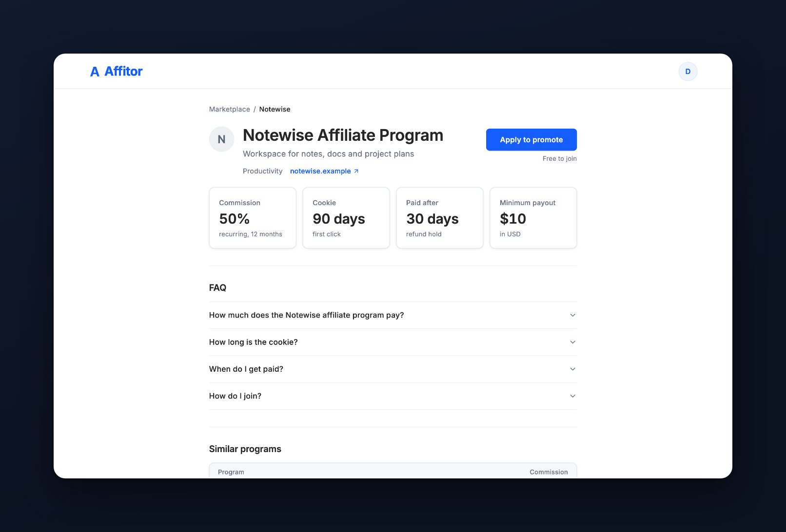Click 'Free to join' text
Screen dimensions: 786x532
pyautogui.click(x=559, y=159)
